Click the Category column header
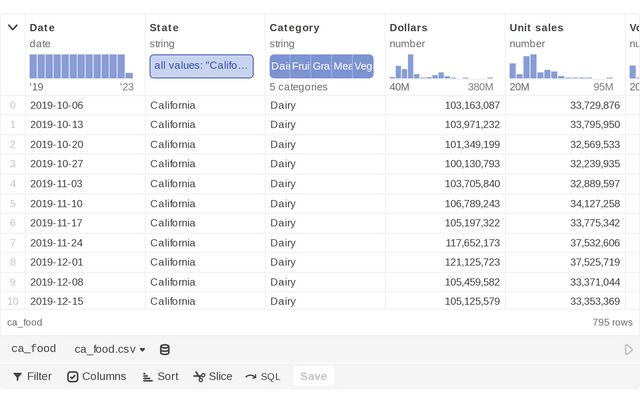Screen dimensions: 640x400 294,28
